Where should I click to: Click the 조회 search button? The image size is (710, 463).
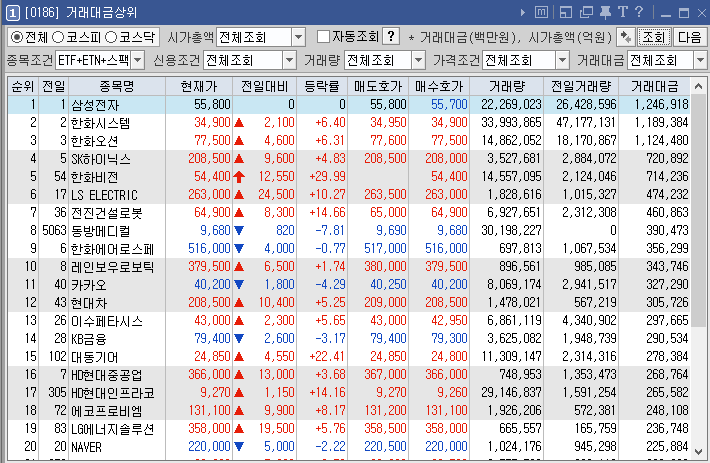coord(654,37)
